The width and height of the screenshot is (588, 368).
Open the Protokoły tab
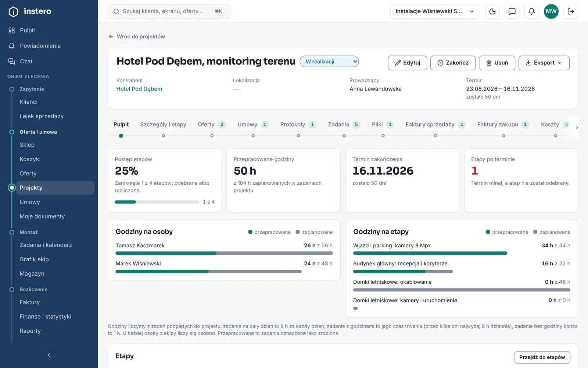298,124
